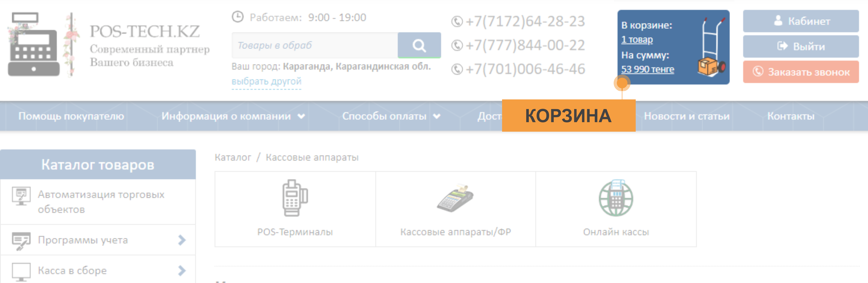
Task: Click the Выйти logout button
Action: (x=801, y=46)
